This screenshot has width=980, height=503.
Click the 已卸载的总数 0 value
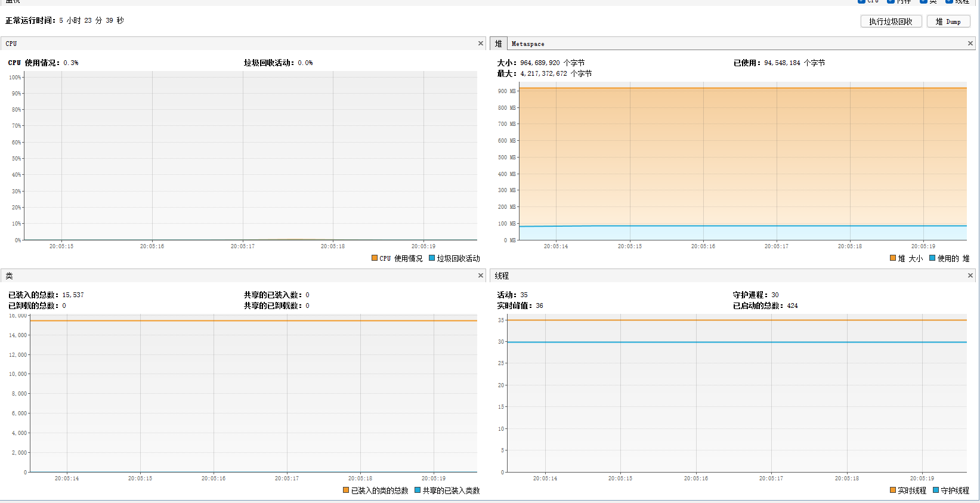click(x=64, y=305)
